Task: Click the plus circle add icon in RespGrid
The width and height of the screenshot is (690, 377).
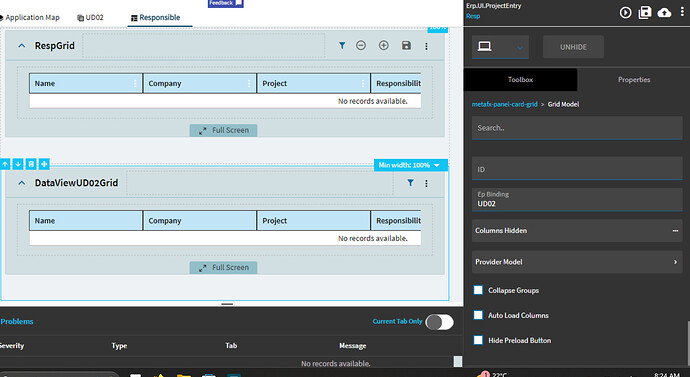Action: (x=384, y=45)
